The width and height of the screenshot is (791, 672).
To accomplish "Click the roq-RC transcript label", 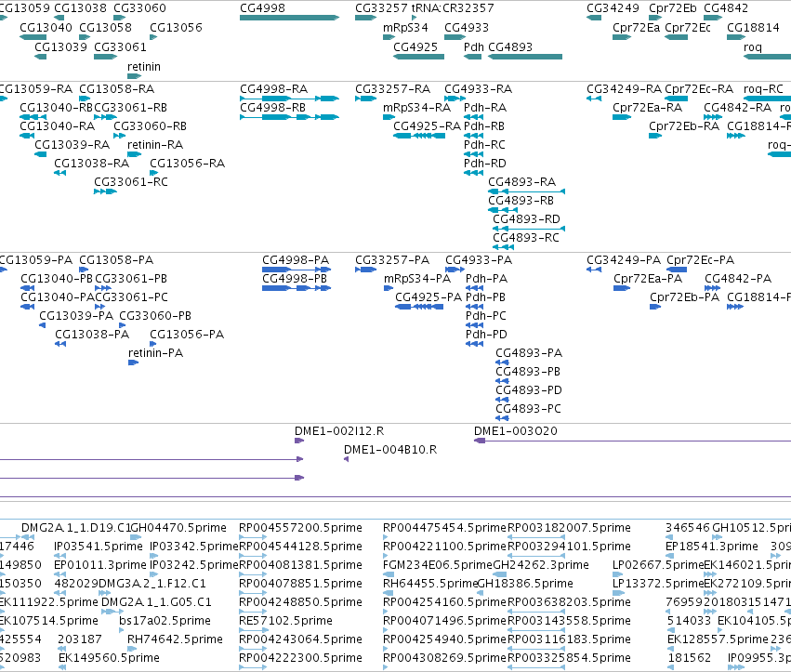I will [x=763, y=89].
